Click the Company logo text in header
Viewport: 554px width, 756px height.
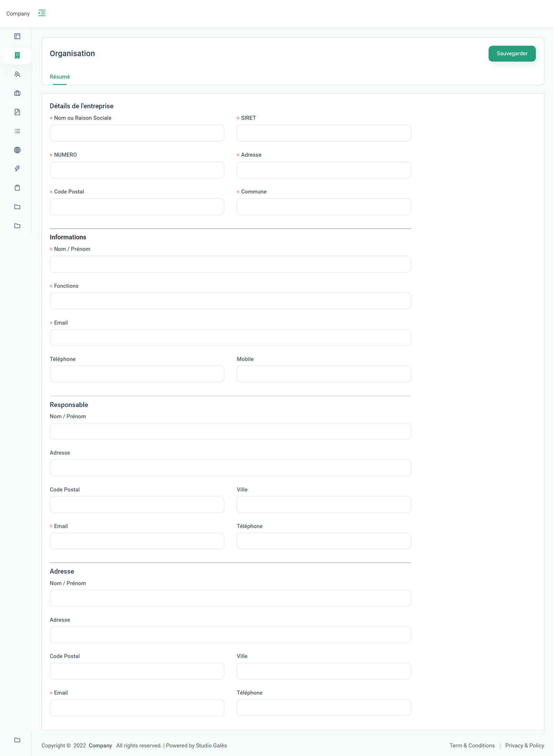pos(18,13)
